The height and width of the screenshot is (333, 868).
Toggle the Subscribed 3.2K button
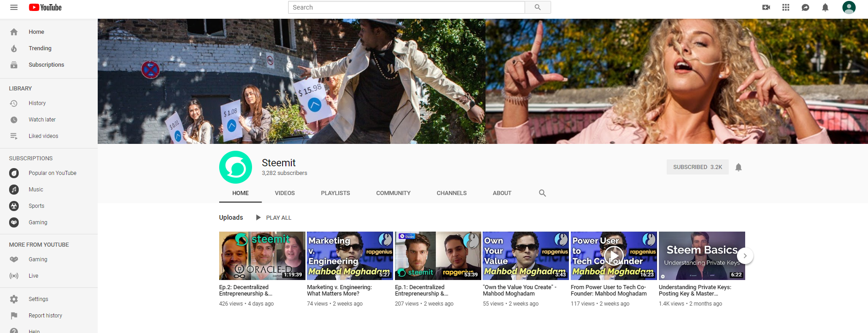[697, 167]
